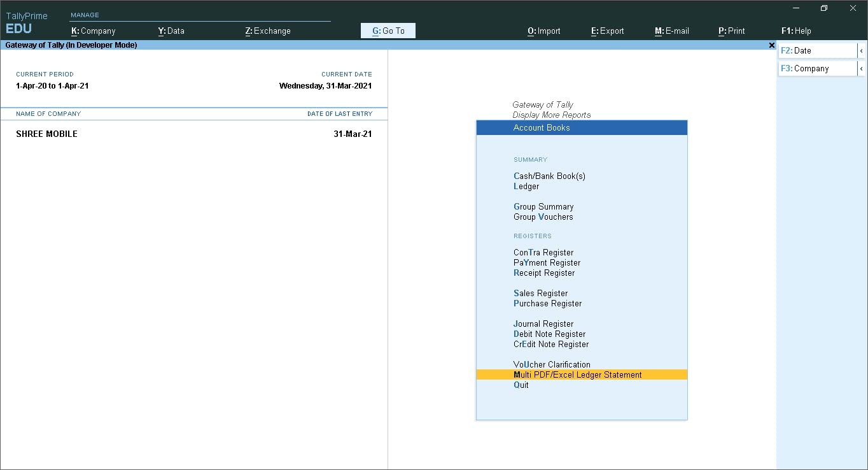Select the Sales Register
The width and height of the screenshot is (868, 470).
pos(540,293)
